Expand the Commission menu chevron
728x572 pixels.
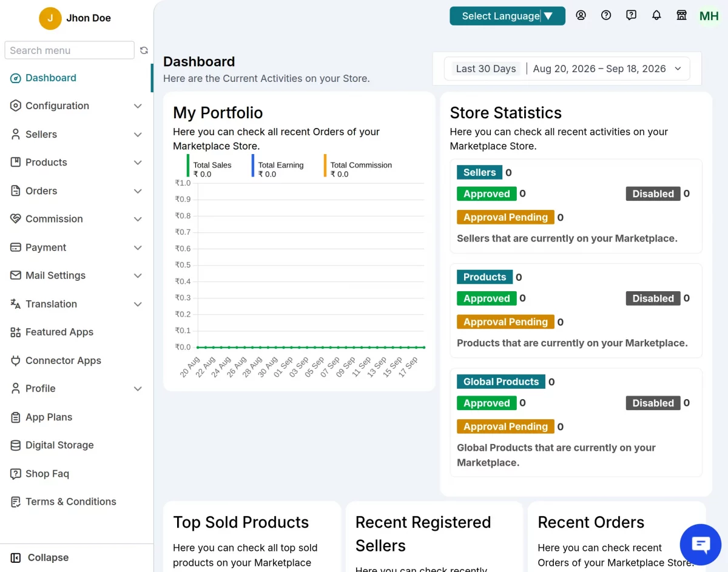tap(138, 219)
